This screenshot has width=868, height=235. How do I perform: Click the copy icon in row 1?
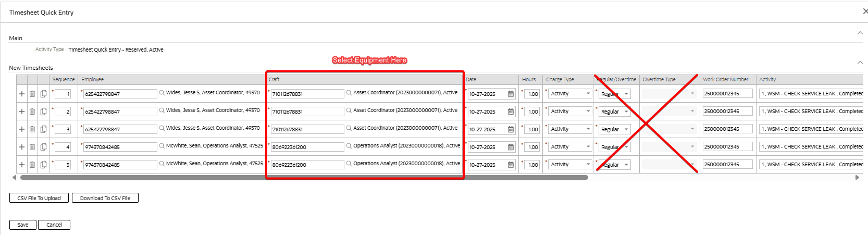pyautogui.click(x=43, y=94)
